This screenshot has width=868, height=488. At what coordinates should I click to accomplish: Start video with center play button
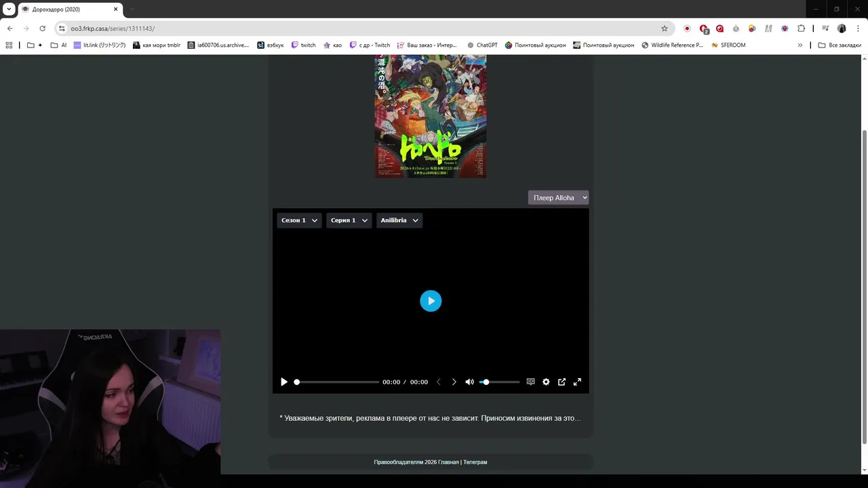tap(431, 301)
